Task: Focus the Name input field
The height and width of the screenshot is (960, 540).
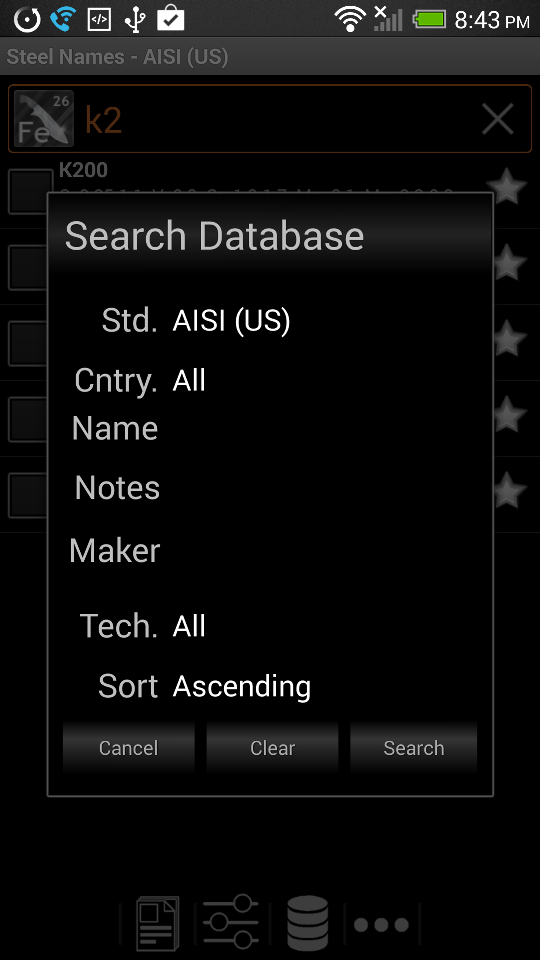Action: [325, 428]
